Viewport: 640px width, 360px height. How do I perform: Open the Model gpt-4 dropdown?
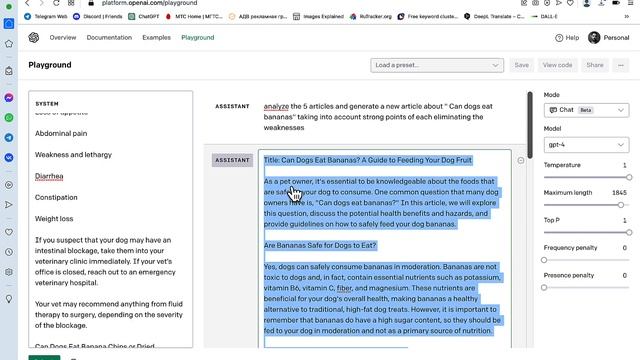click(587, 145)
